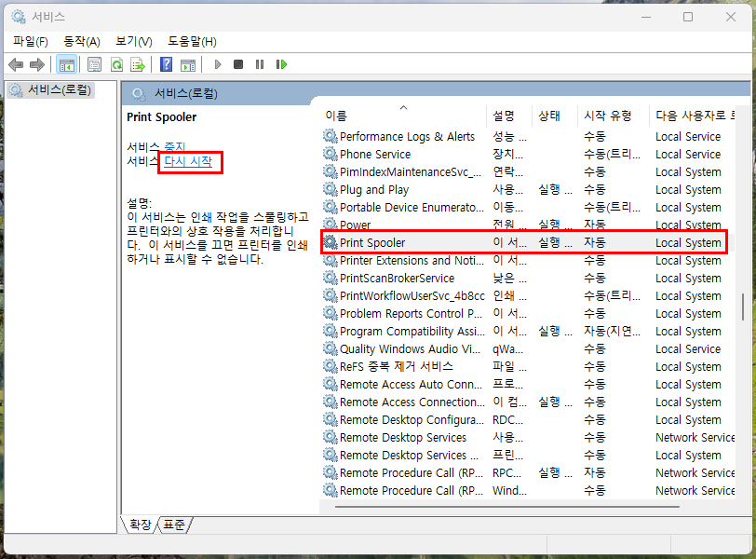The height and width of the screenshot is (559, 756).
Task: Open Help using the question mark icon
Action: coord(166,64)
